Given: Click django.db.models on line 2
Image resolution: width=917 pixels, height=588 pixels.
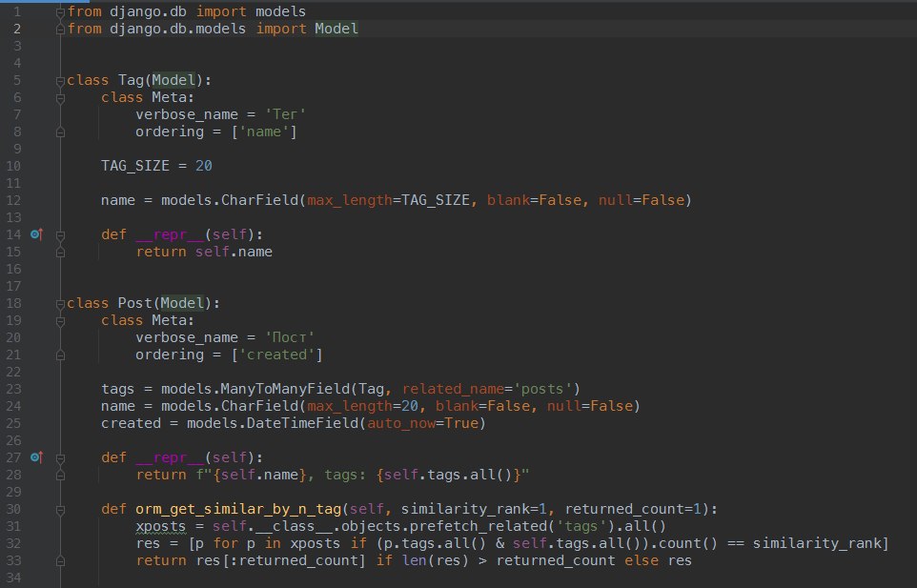Looking at the screenshot, I should (178, 29).
